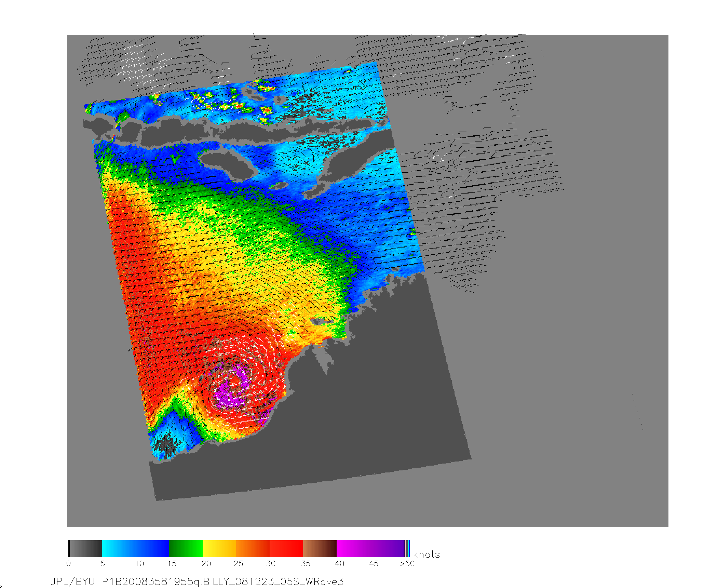Click the 'knots' unit label
This screenshot has width=704, height=588.
click(x=427, y=554)
